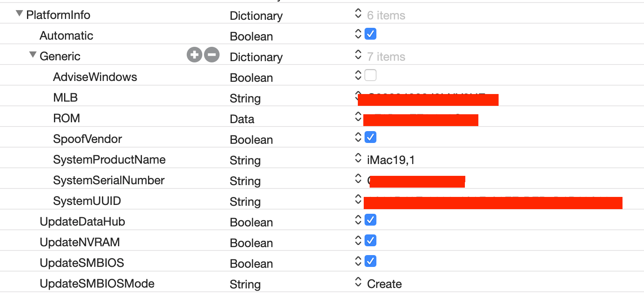Uncheck the UpdateSMBIOS checkbox
Viewport: 644px width, 296px height.
pos(370,261)
